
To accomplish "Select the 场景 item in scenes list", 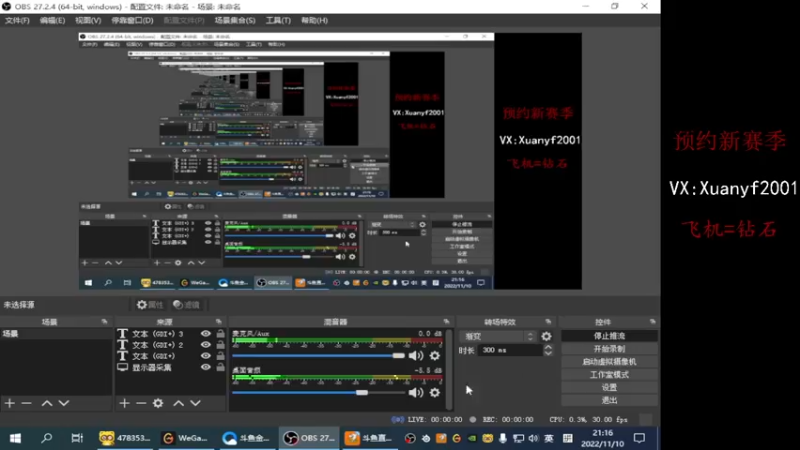I will 56,334.
